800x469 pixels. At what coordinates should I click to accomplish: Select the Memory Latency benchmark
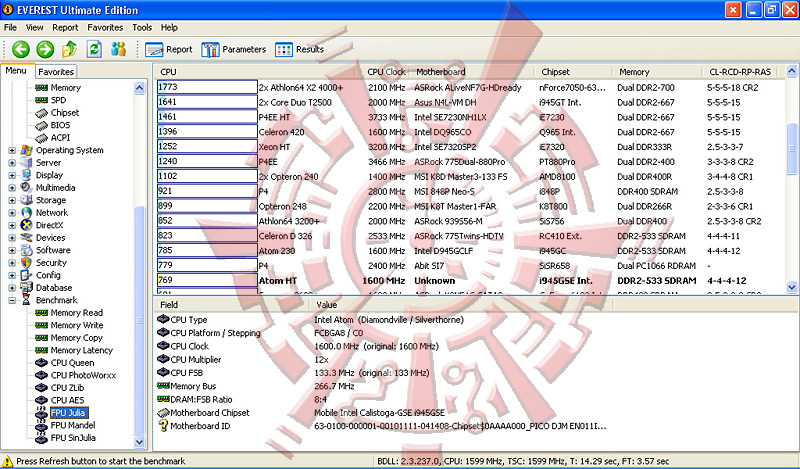pos(82,350)
